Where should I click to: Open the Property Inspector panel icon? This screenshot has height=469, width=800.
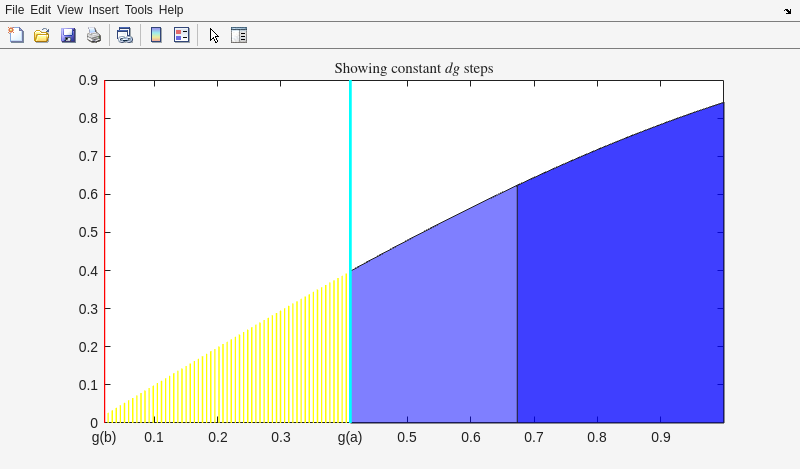tap(239, 35)
